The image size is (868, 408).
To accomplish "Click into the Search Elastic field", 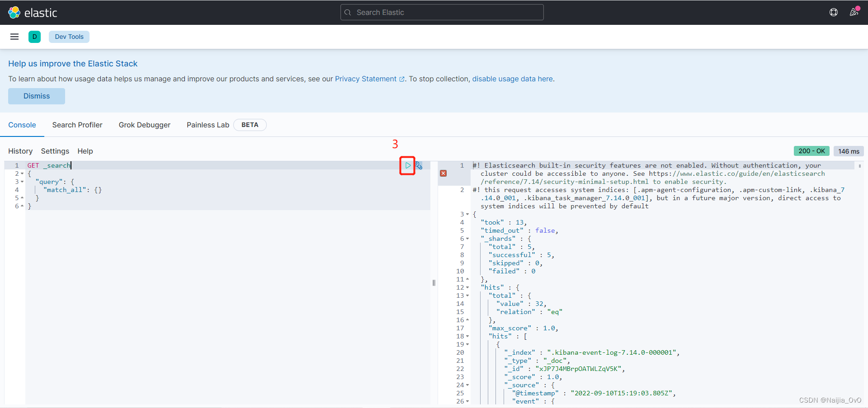I will (x=442, y=12).
